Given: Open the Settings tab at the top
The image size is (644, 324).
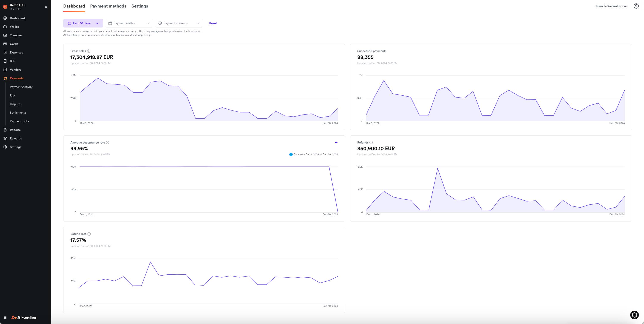Looking at the screenshot, I should [x=140, y=6].
